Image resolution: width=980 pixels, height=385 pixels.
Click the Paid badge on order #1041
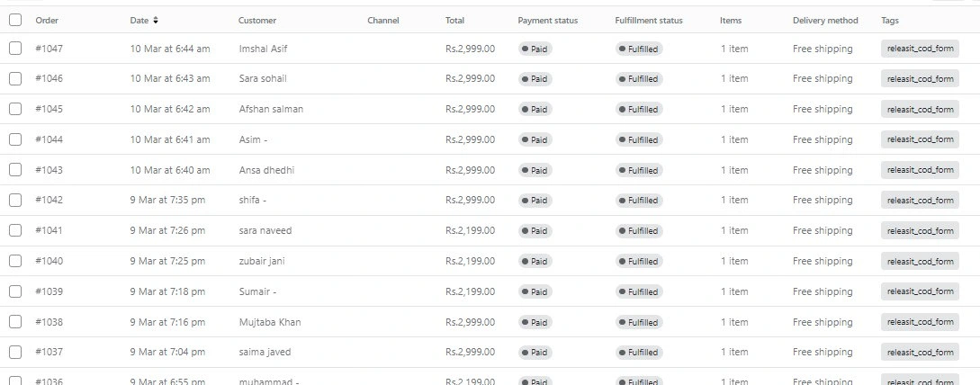pyautogui.click(x=535, y=230)
